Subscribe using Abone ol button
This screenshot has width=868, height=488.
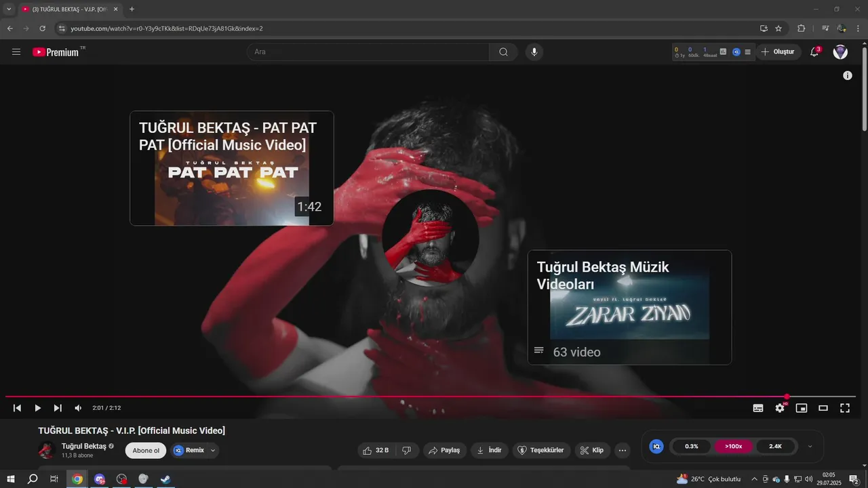pos(146,450)
